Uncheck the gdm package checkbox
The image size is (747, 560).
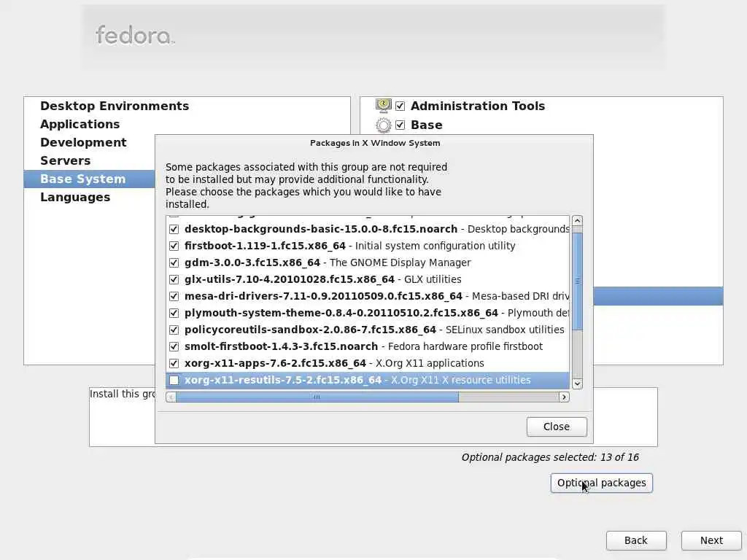174,262
